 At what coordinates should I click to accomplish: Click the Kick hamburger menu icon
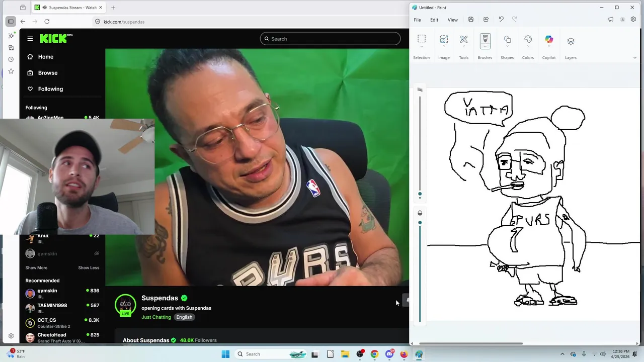[x=30, y=39]
